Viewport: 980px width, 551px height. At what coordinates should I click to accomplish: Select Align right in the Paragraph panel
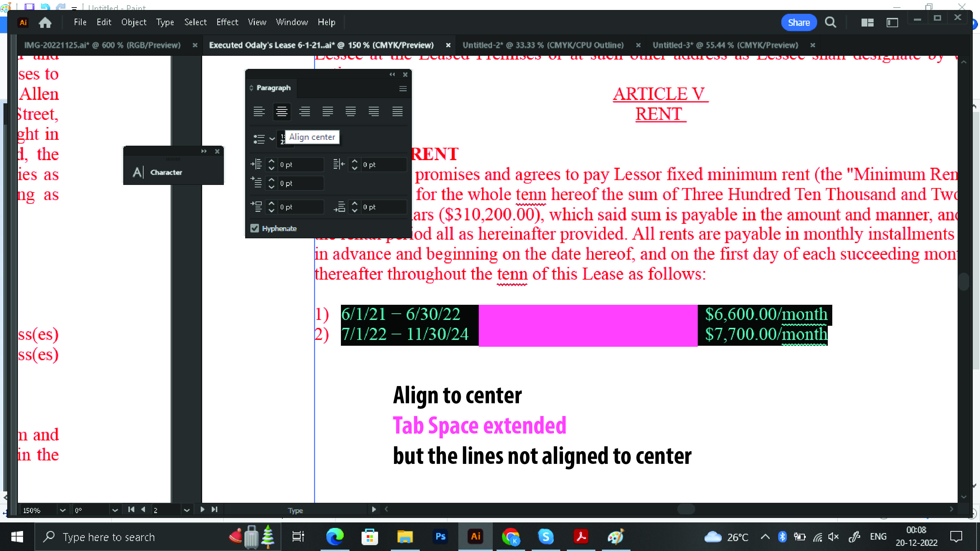(x=305, y=112)
